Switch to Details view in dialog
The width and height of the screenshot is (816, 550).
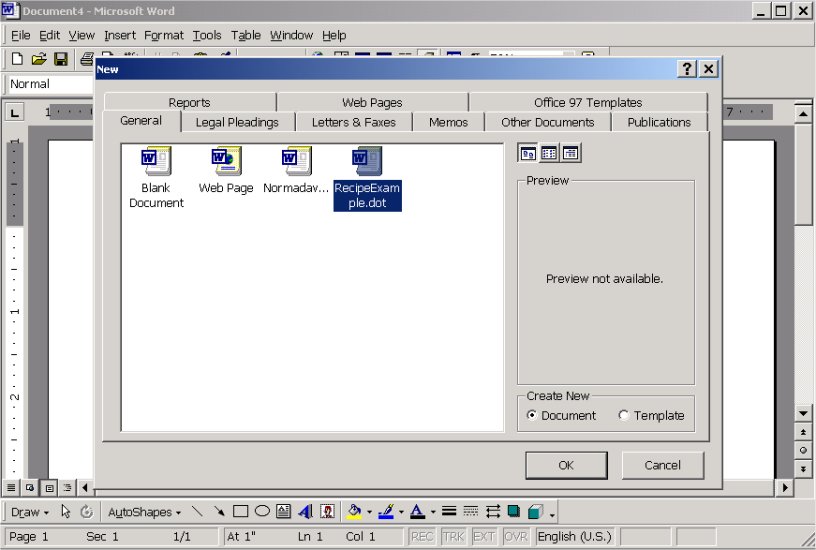[x=571, y=153]
